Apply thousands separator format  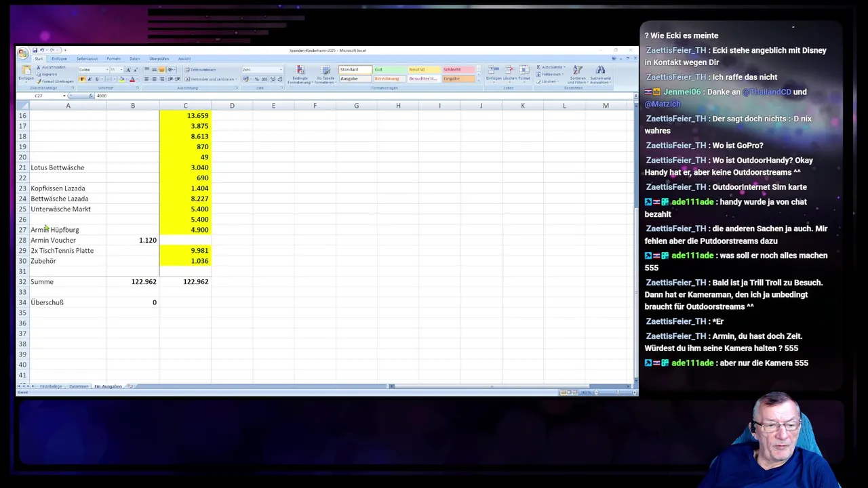click(x=264, y=79)
